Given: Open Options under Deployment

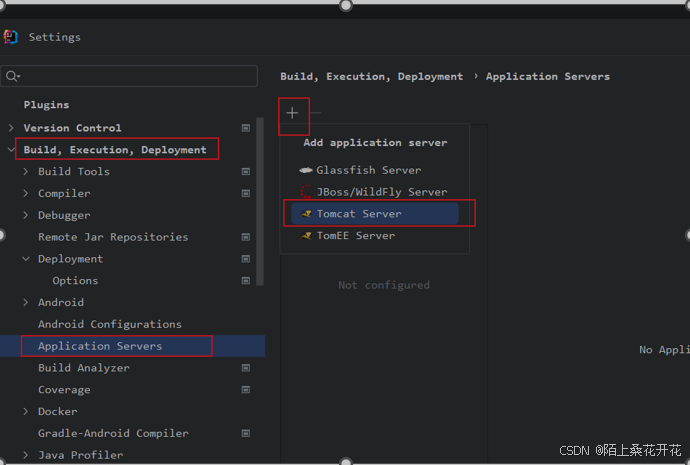Looking at the screenshot, I should coord(75,281).
